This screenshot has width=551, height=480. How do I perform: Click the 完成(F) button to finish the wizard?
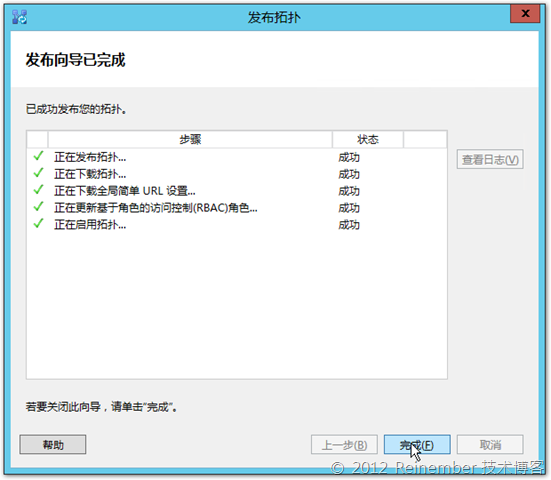coord(417,445)
